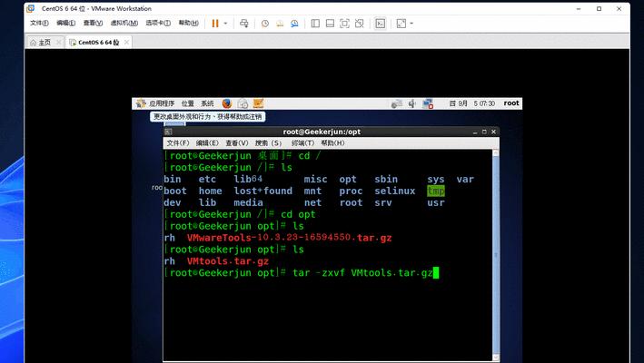Viewport: 644px width, 363px height.
Task: Open the 虚拟机(M) menu
Action: click(124, 23)
